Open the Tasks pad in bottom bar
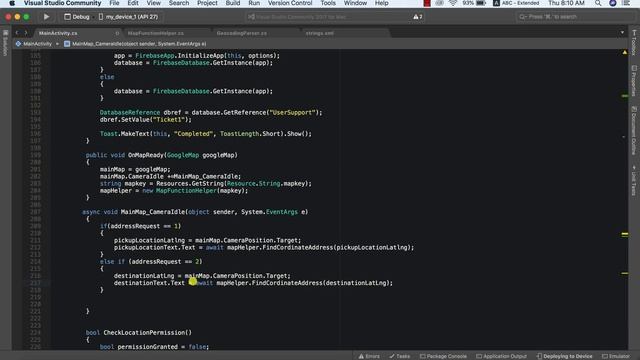This screenshot has height=360, width=640. tap(400, 356)
